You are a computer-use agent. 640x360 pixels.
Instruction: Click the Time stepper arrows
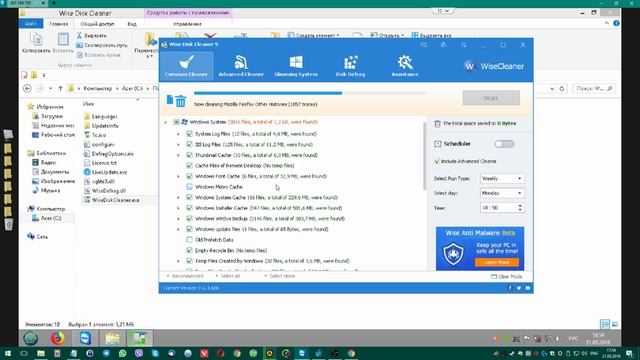pos(520,208)
